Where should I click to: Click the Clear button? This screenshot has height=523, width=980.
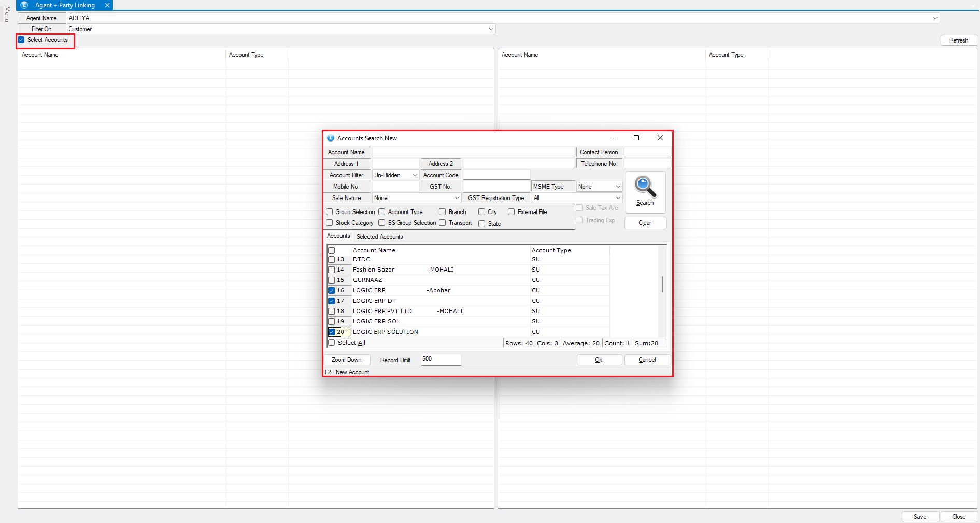[645, 223]
